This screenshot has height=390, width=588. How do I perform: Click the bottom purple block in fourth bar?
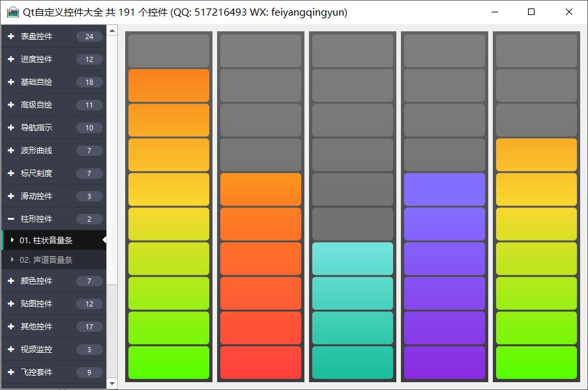pyautogui.click(x=445, y=363)
